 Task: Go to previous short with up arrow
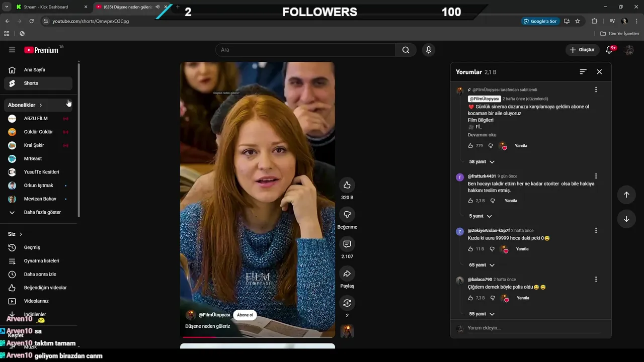coord(626,195)
